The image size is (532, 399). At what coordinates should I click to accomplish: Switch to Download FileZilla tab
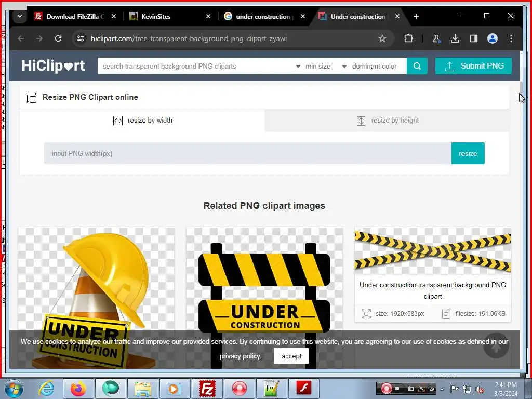pos(75,16)
